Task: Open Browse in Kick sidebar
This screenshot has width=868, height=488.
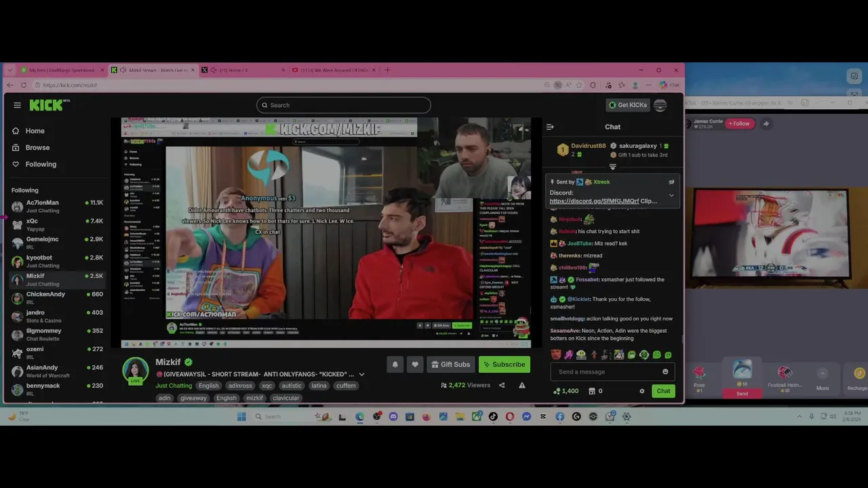Action: [31, 147]
